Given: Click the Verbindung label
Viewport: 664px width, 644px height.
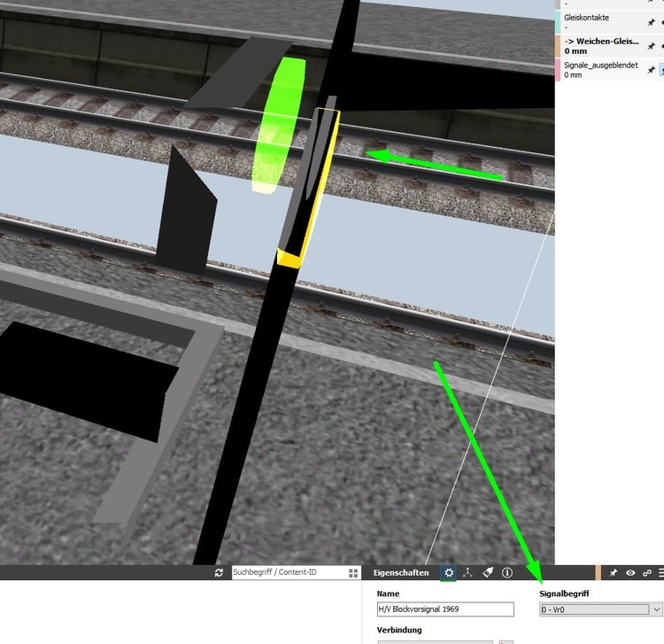Looking at the screenshot, I should pos(399,630).
